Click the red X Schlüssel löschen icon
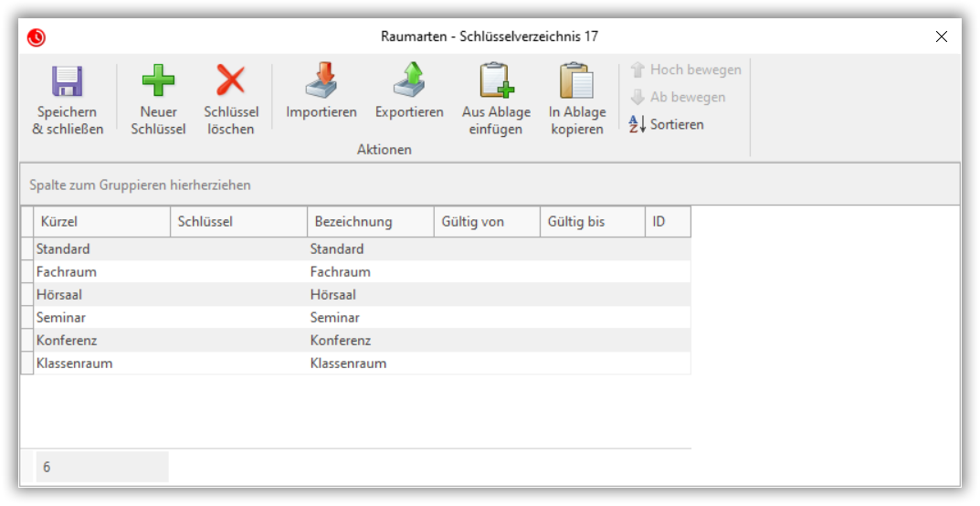980x506 pixels. tap(231, 80)
